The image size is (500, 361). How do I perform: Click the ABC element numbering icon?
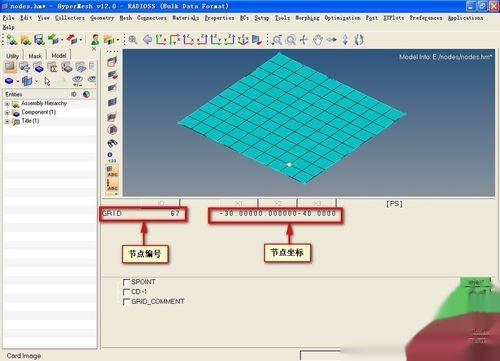112,172
